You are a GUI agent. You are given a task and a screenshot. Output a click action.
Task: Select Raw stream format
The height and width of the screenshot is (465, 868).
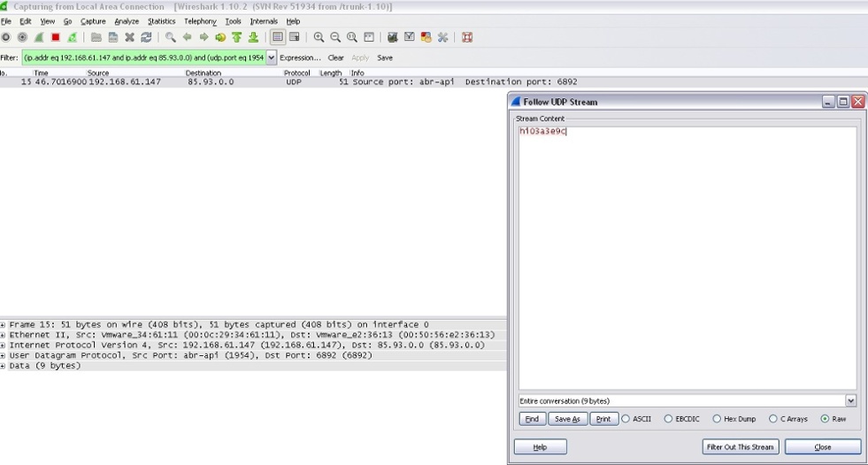825,419
